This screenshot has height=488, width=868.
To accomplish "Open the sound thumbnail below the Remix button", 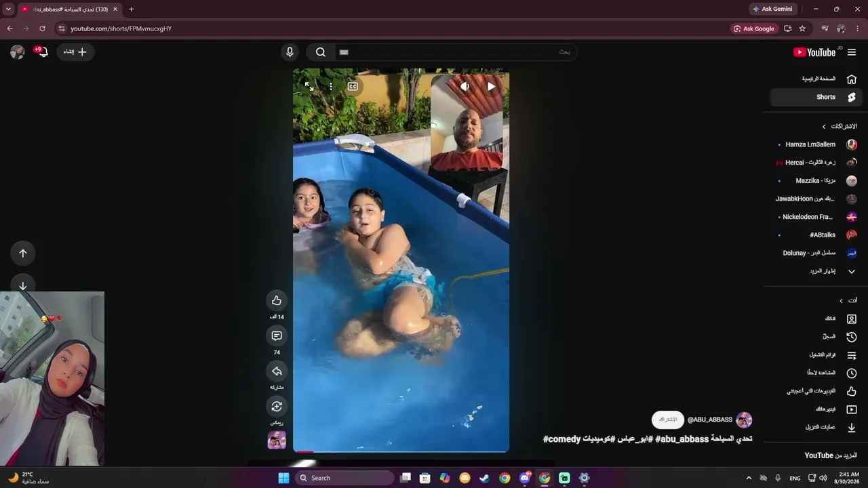I will [x=277, y=441].
